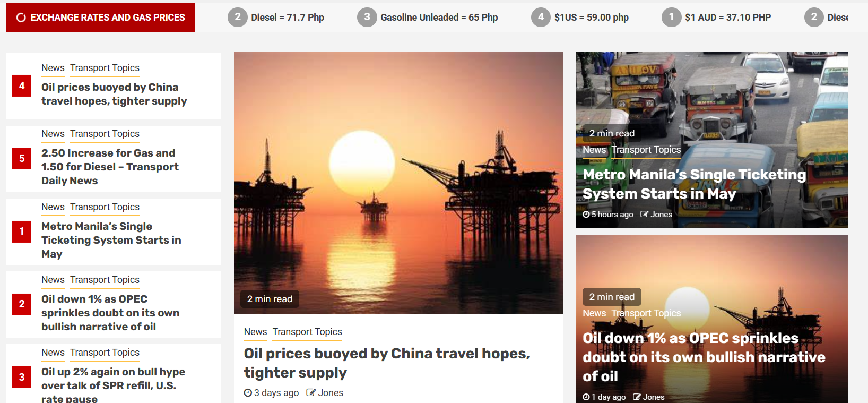Select News tag under main oil rig image
This screenshot has height=403, width=868.
coord(255,332)
